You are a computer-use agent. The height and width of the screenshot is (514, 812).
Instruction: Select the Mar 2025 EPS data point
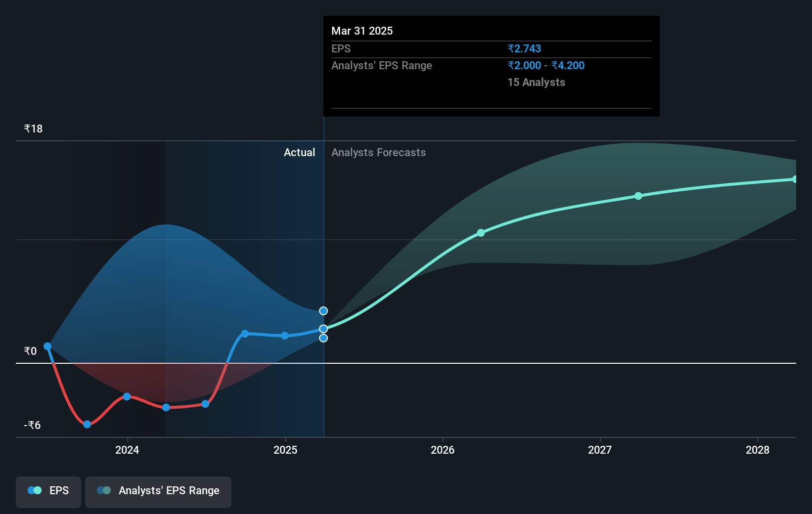coord(323,329)
